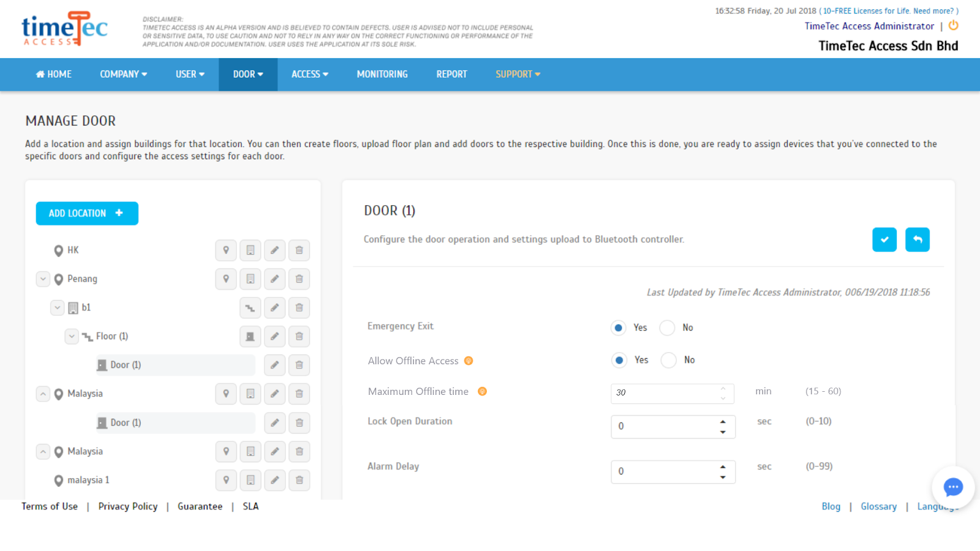Image resolution: width=980 pixels, height=551 pixels.
Task: Delete the HK location using trash icon
Action: 300,250
